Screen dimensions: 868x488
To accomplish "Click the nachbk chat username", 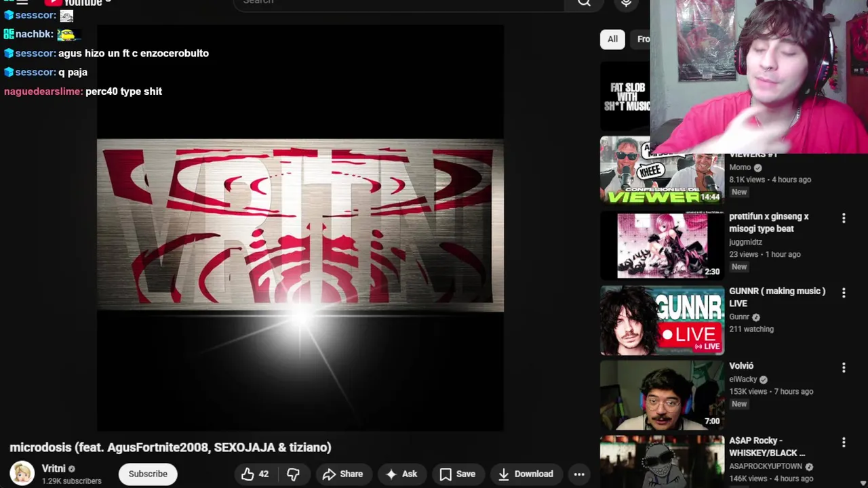I will pos(34,34).
